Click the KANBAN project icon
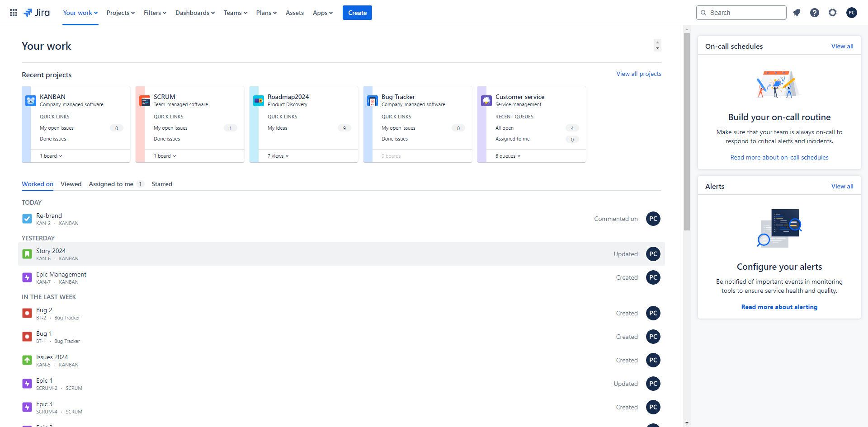Image resolution: width=868 pixels, height=427 pixels. pyautogui.click(x=31, y=101)
